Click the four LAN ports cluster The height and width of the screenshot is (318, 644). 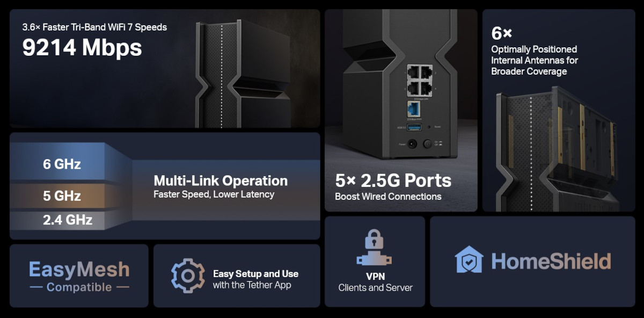point(420,80)
